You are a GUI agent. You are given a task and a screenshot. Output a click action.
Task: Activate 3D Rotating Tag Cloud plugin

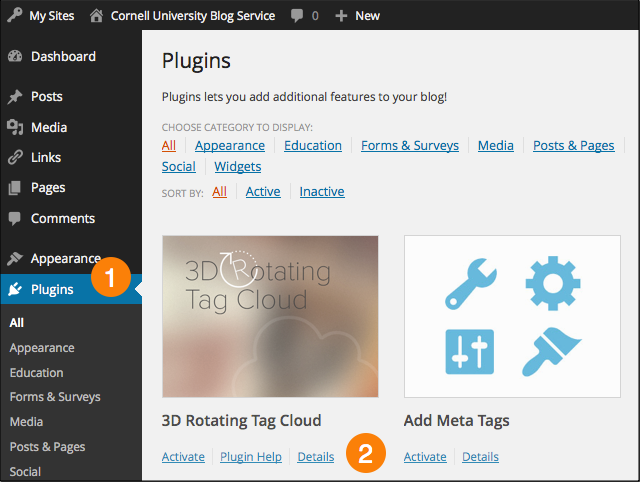(x=183, y=457)
